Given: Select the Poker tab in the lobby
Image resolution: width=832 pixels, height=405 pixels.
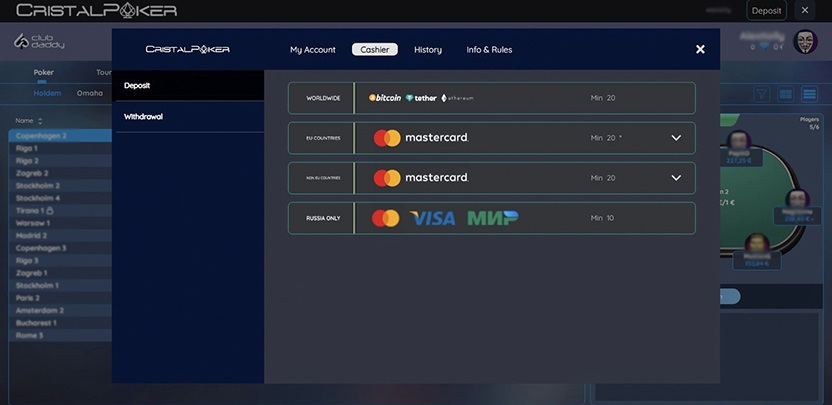Looking at the screenshot, I should click(x=44, y=72).
